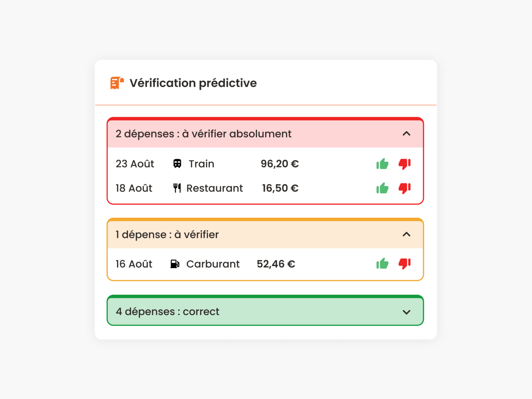The height and width of the screenshot is (399, 532).
Task: Collapse the "1 dépense : à vérifier" chevron
Action: tap(407, 234)
